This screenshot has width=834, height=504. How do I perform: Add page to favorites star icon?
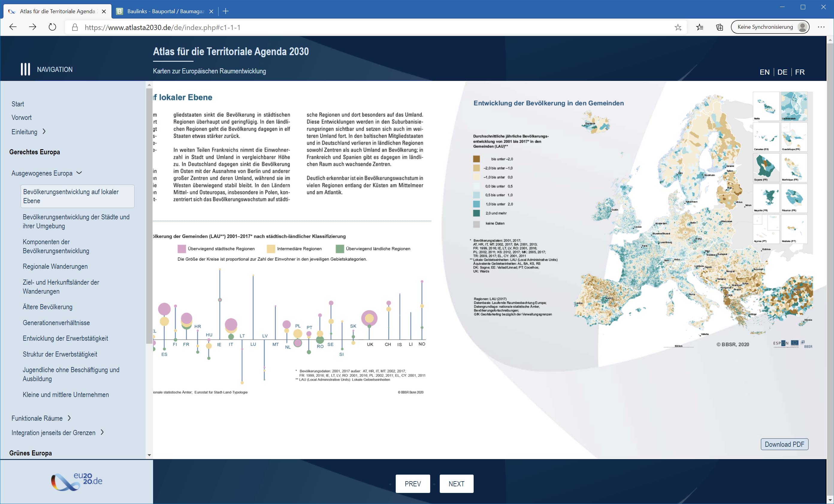[x=678, y=27]
